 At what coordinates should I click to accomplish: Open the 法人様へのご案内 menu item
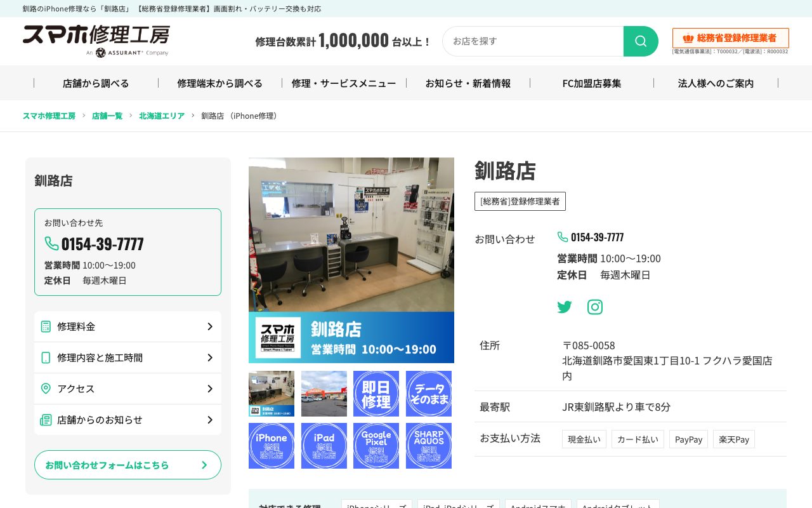[716, 83]
